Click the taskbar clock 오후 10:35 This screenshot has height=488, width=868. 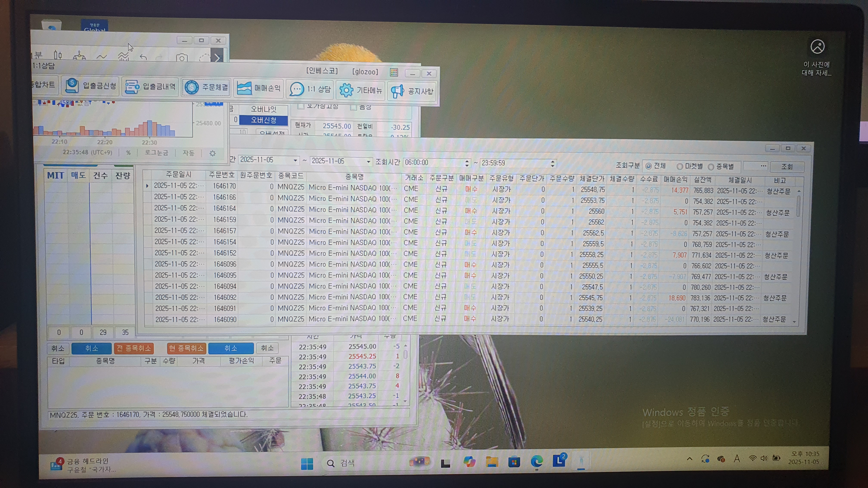click(x=804, y=458)
